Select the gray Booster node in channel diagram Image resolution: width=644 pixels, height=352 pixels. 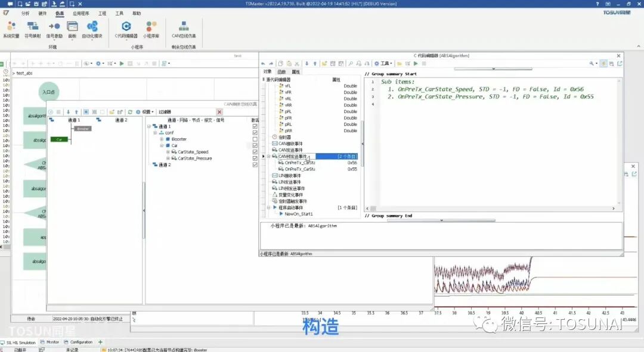point(83,129)
